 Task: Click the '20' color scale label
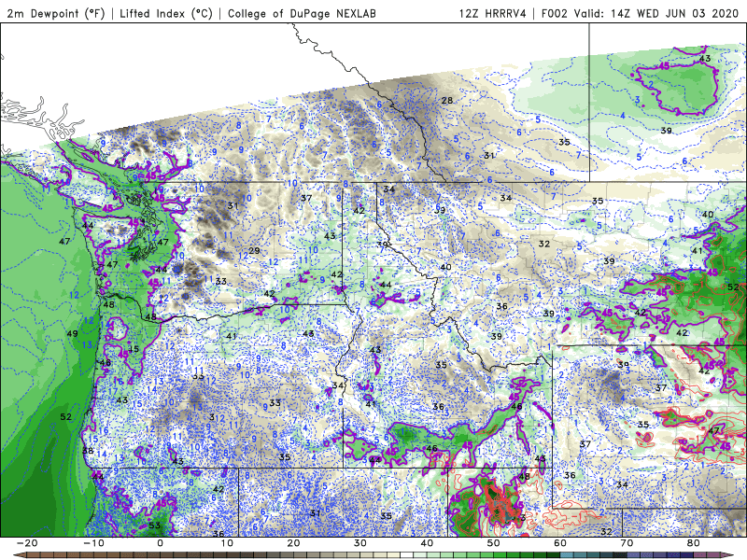[x=293, y=543]
